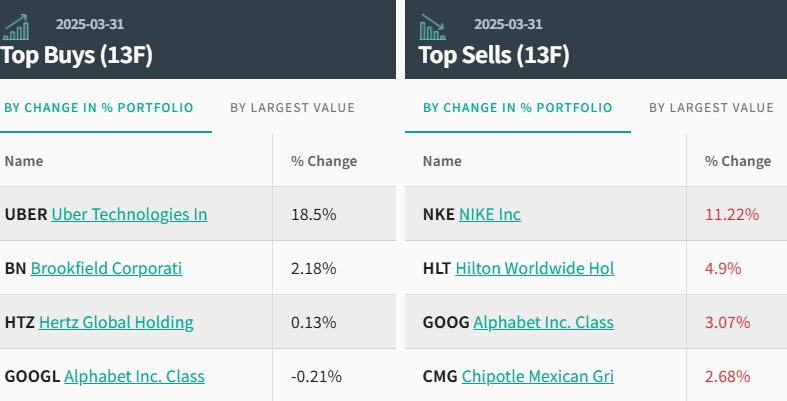Click the Top Sells '% Change' column header
This screenshot has height=401, width=787.
tap(738, 161)
